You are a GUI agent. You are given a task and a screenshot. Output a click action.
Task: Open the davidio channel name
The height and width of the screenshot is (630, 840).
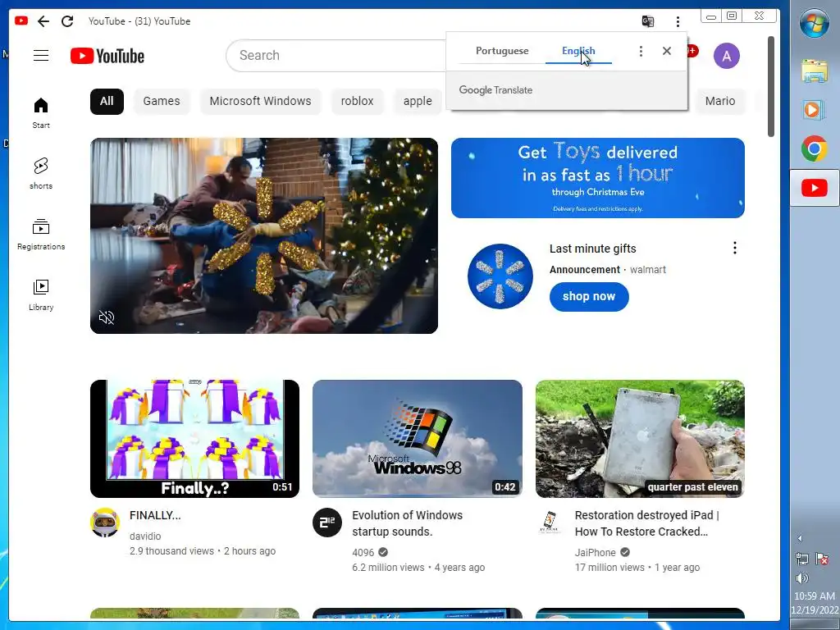pos(145,536)
